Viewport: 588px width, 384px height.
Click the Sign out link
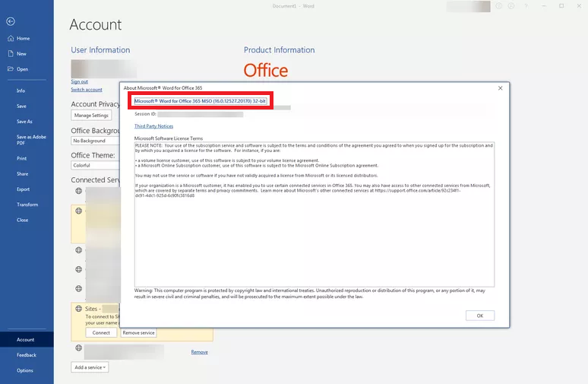point(79,81)
